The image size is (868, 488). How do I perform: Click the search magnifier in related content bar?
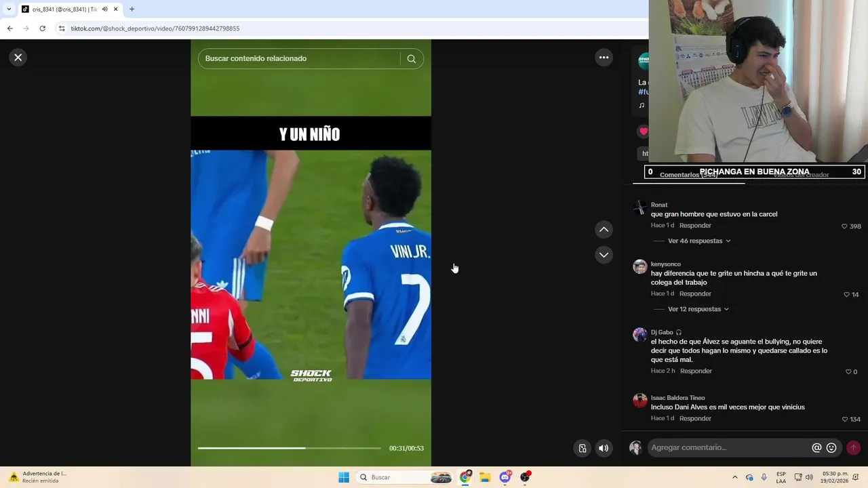pos(411,58)
